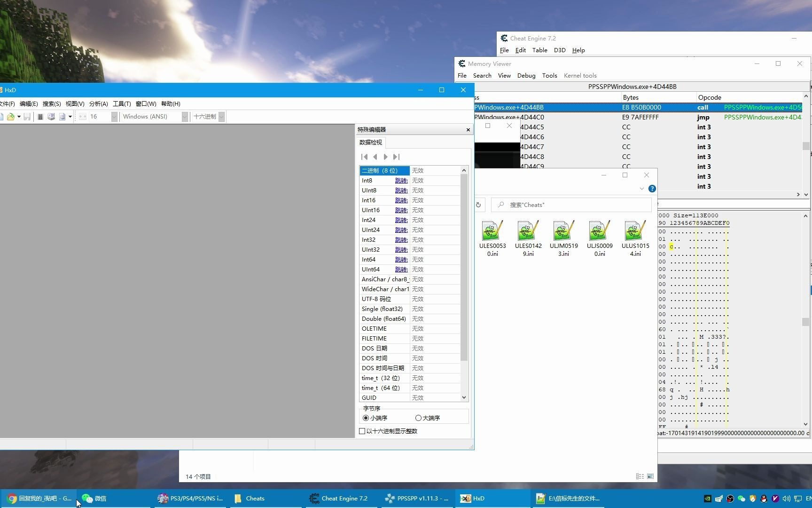Select file ULES00530.ini
The image size is (812, 508).
[x=492, y=238]
